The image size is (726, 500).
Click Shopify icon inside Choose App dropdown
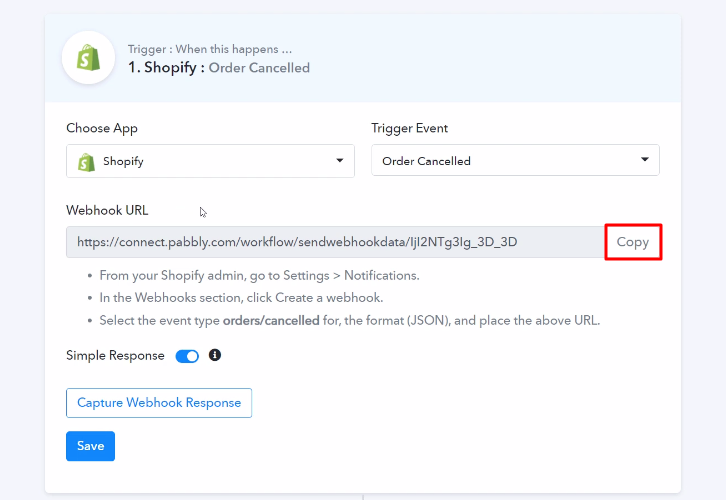(x=86, y=162)
